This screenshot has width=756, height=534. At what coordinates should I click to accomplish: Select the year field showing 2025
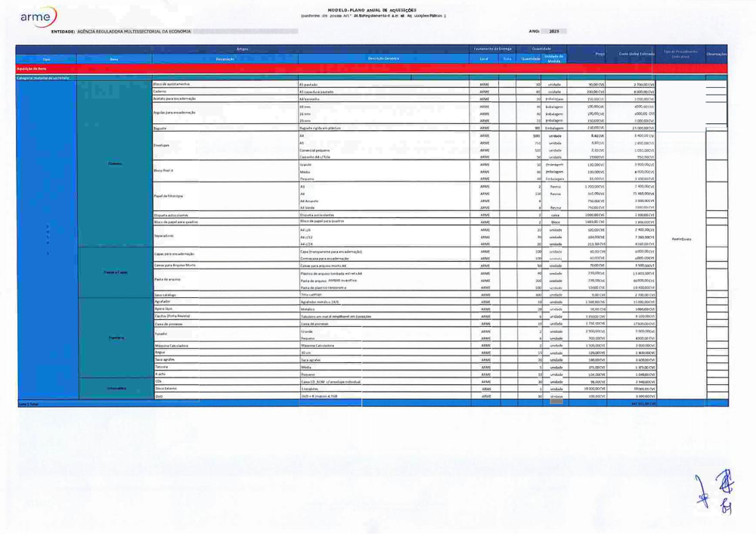click(x=553, y=31)
